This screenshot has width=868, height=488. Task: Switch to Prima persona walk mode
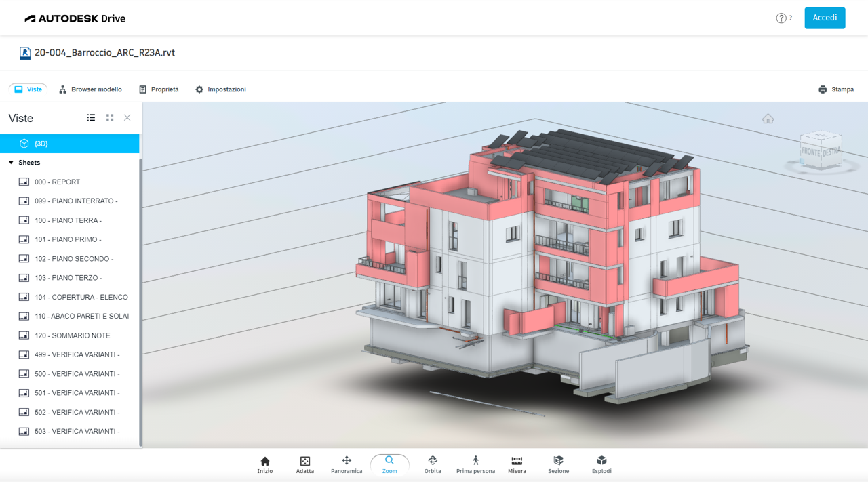click(x=475, y=464)
